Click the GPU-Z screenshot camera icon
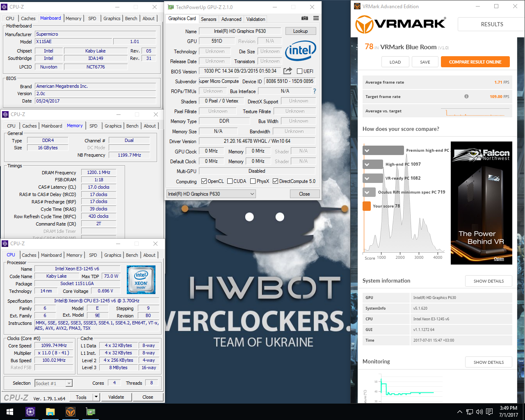Viewport: 525px width, 420px height. click(304, 18)
